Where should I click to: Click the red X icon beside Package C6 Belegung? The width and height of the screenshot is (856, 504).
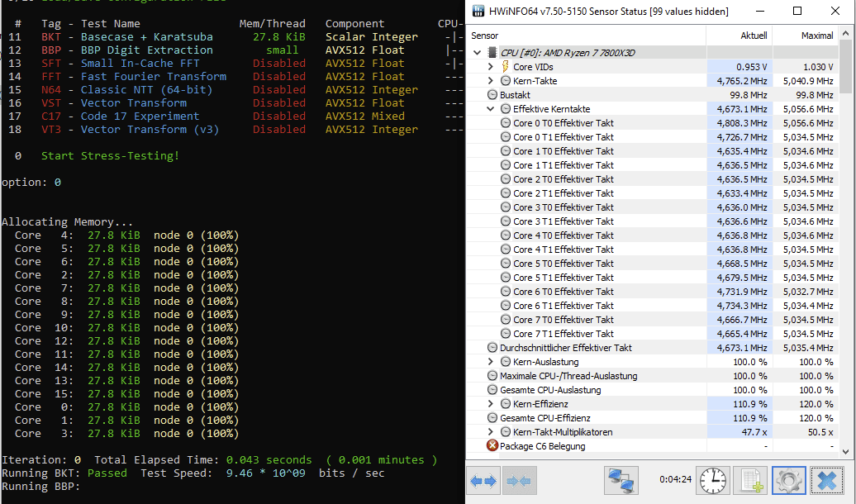point(492,445)
